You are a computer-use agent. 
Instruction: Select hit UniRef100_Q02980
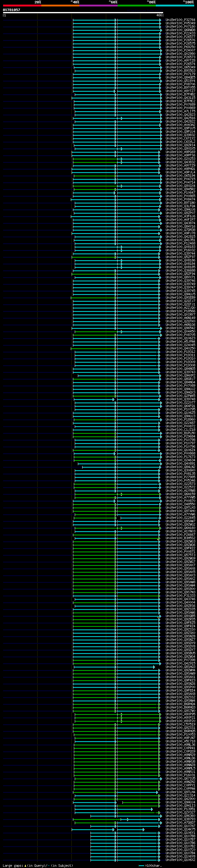180,54
